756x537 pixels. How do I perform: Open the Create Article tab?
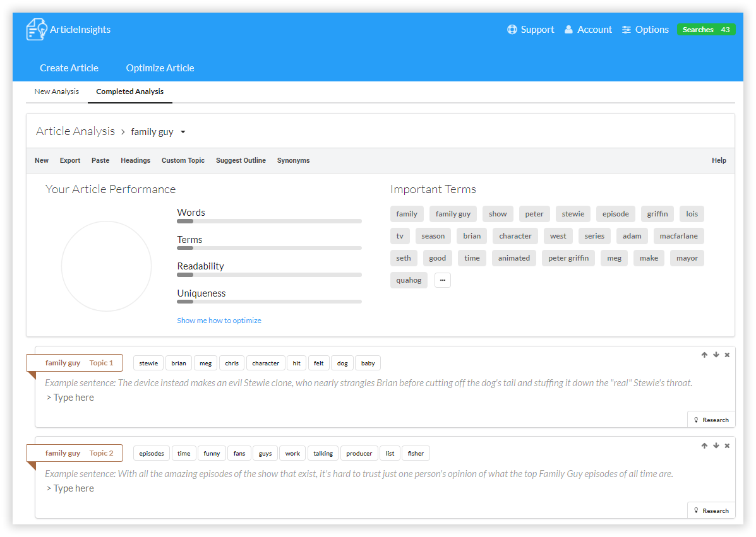[x=69, y=68]
